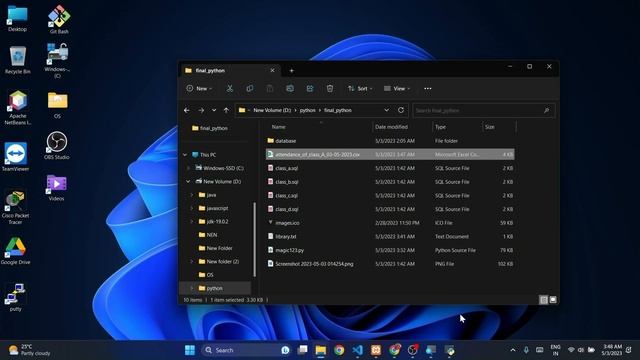Add a new Explorer tab
The height and width of the screenshot is (360, 640).
pos(291,71)
